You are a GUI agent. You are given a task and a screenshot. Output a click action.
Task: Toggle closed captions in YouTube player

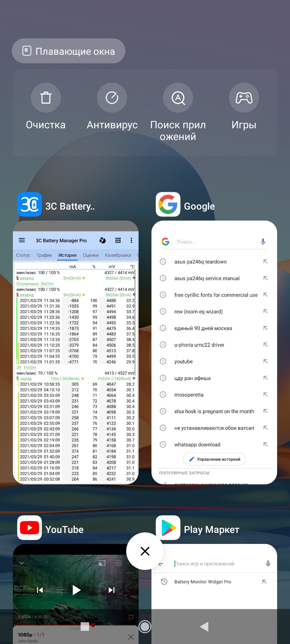(x=119, y=563)
